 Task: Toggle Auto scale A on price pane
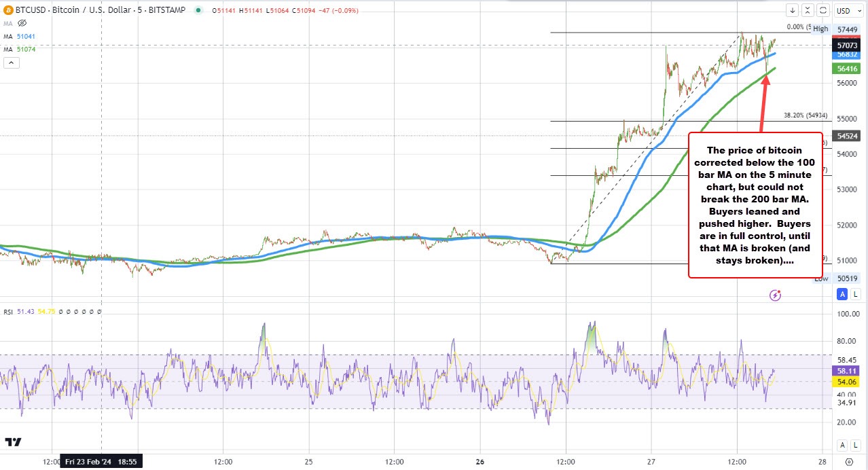click(x=842, y=294)
